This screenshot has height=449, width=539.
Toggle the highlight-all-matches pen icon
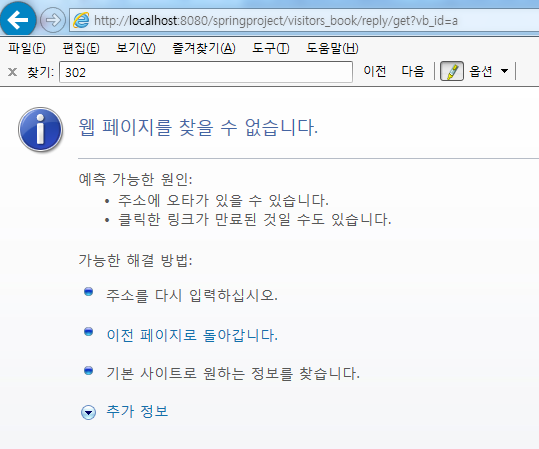pos(452,71)
